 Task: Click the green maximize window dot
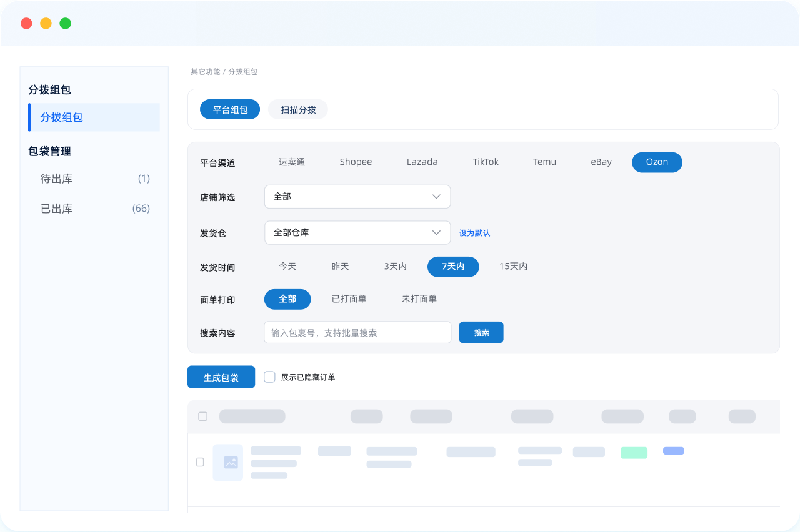coord(65,23)
